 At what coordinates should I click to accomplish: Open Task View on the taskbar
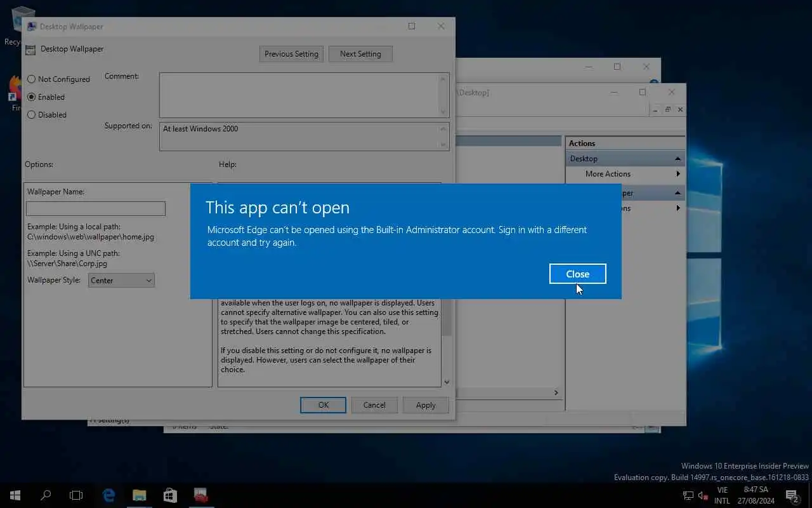76,495
